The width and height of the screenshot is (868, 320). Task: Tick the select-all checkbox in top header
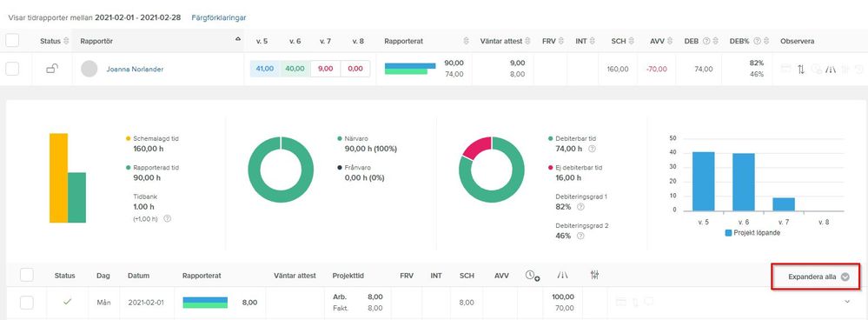tap(12, 40)
